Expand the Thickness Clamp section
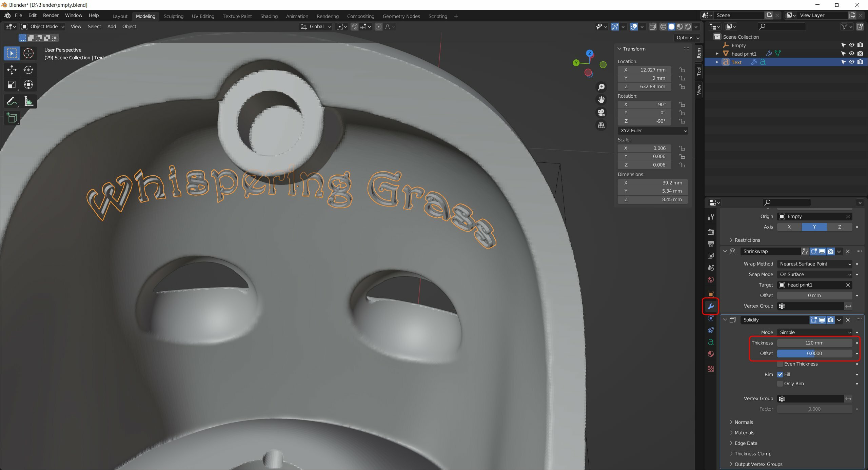Image resolution: width=868 pixels, height=470 pixels. click(x=753, y=454)
